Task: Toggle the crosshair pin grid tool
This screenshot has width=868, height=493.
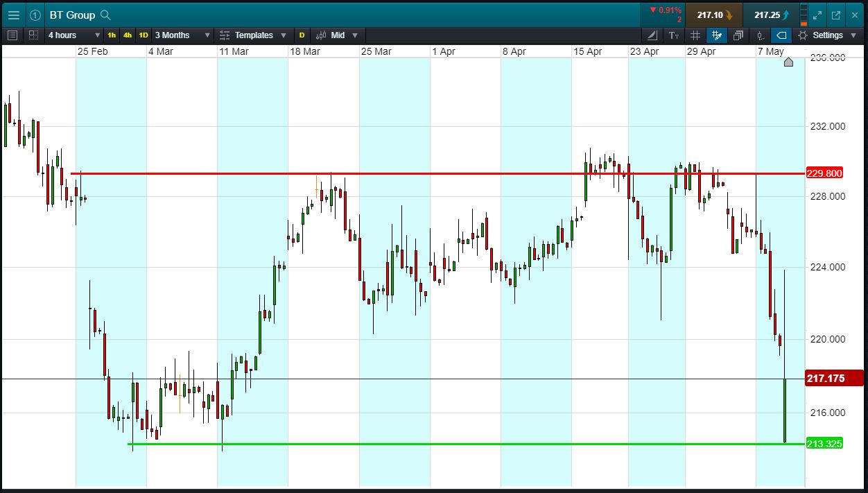Action: 717,35
